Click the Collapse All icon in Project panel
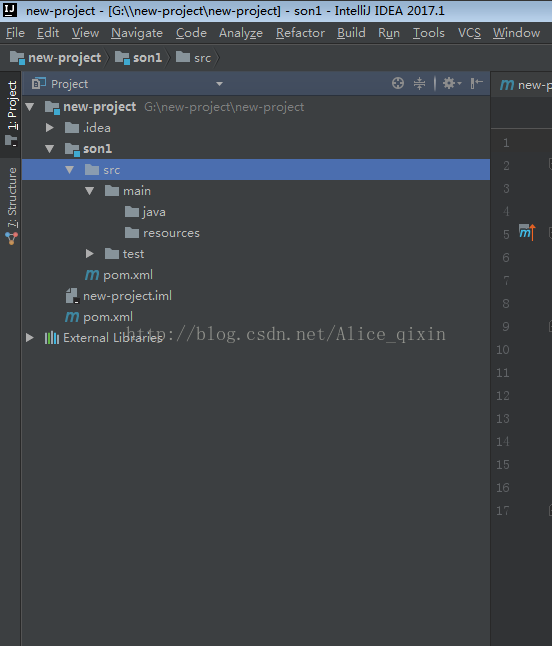The width and height of the screenshot is (552, 646). click(419, 83)
